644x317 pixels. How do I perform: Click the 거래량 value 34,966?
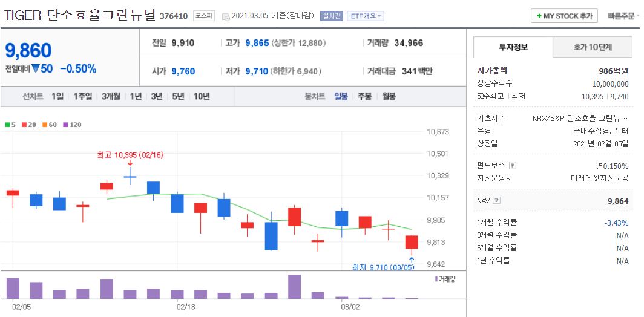(409, 43)
